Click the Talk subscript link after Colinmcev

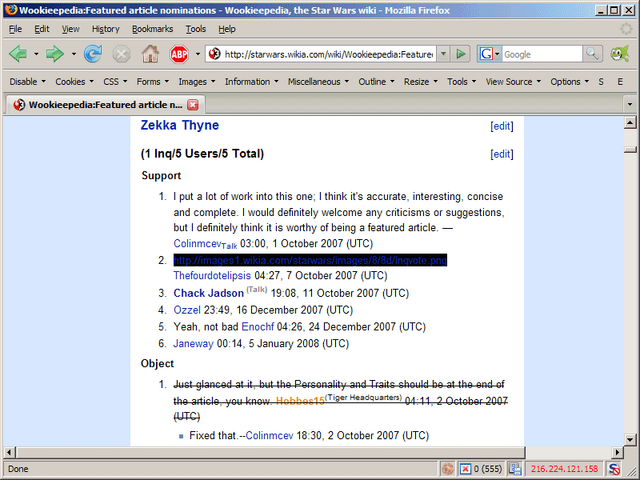229,246
